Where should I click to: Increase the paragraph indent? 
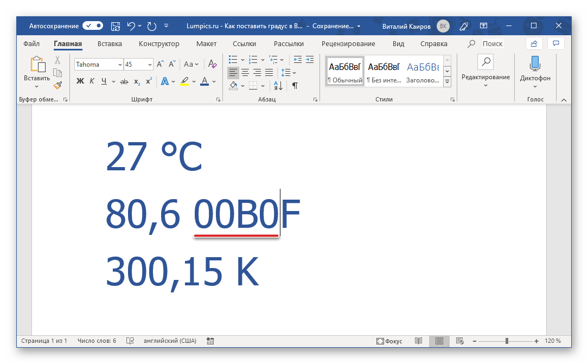coord(310,60)
